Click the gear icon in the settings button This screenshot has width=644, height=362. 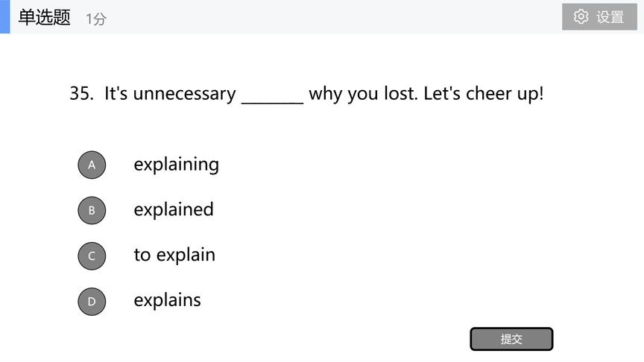[x=581, y=17]
